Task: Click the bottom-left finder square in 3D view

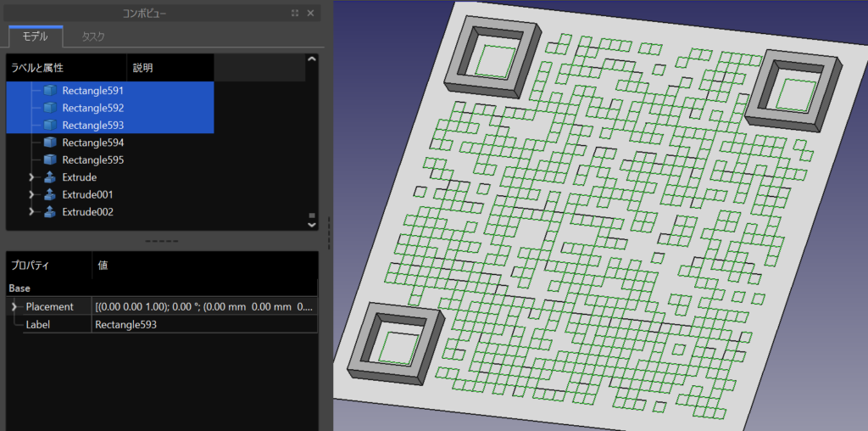Action: (x=397, y=345)
